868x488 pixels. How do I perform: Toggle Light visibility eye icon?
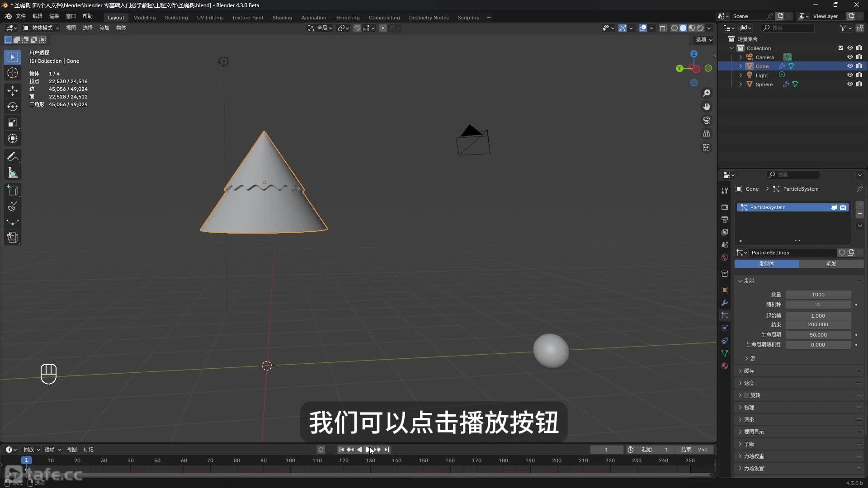tap(850, 75)
